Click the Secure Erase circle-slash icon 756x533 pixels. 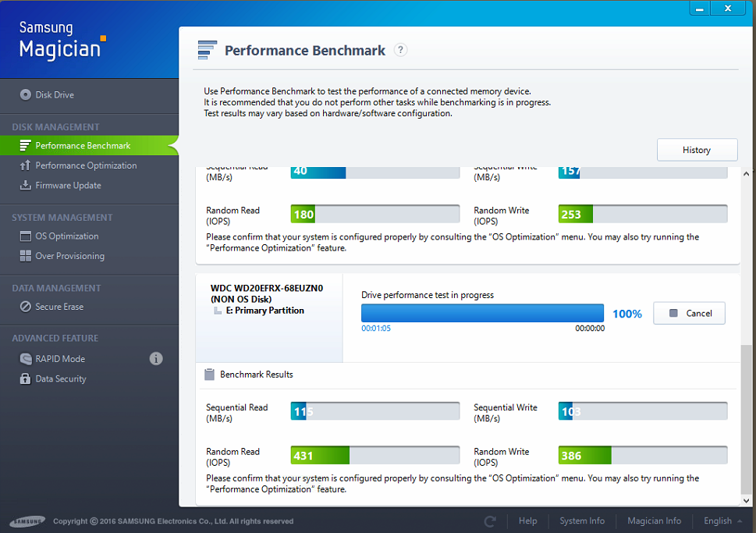26,307
